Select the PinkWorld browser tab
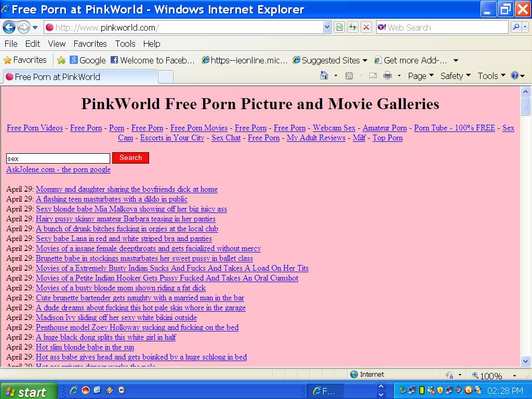This screenshot has height=399, width=532. click(81, 77)
